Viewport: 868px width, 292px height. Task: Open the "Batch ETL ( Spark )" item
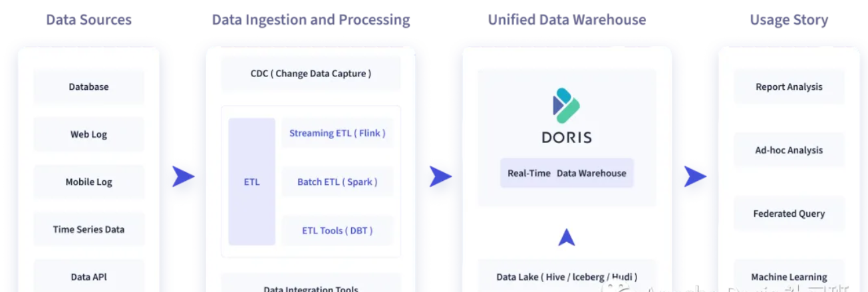337,182
